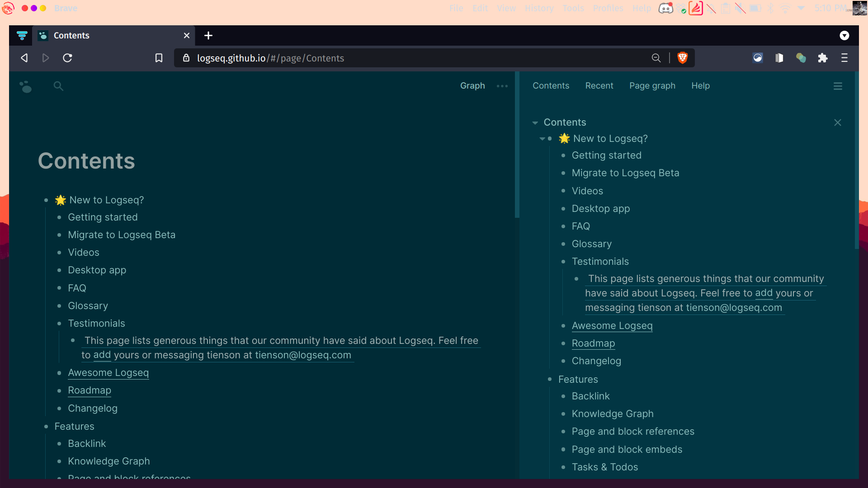This screenshot has width=868, height=488.
Task: Click the site lock icon in address bar
Action: 186,58
